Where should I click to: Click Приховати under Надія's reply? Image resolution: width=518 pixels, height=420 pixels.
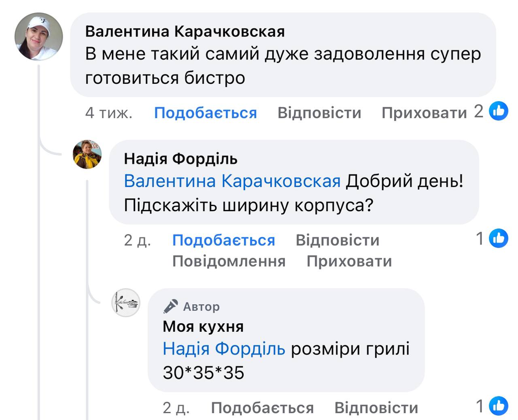(x=349, y=261)
